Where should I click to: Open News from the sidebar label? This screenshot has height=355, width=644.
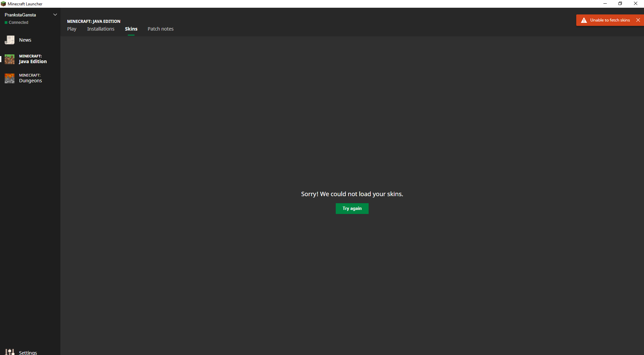(25, 40)
